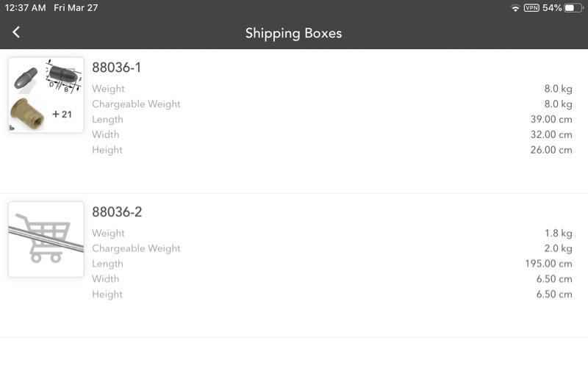Select shipping box 88036-2 title
The height and width of the screenshot is (365, 588).
pos(117,212)
